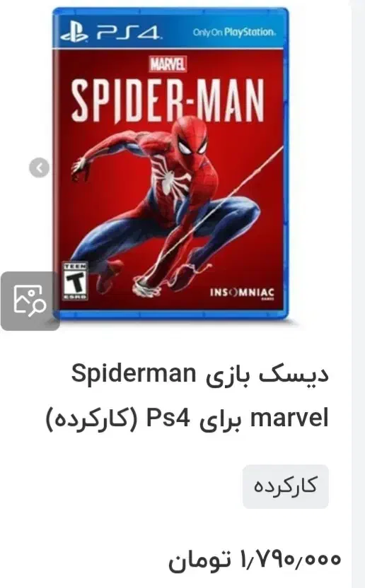Click the PS4 text logo on the cover

click(129, 33)
